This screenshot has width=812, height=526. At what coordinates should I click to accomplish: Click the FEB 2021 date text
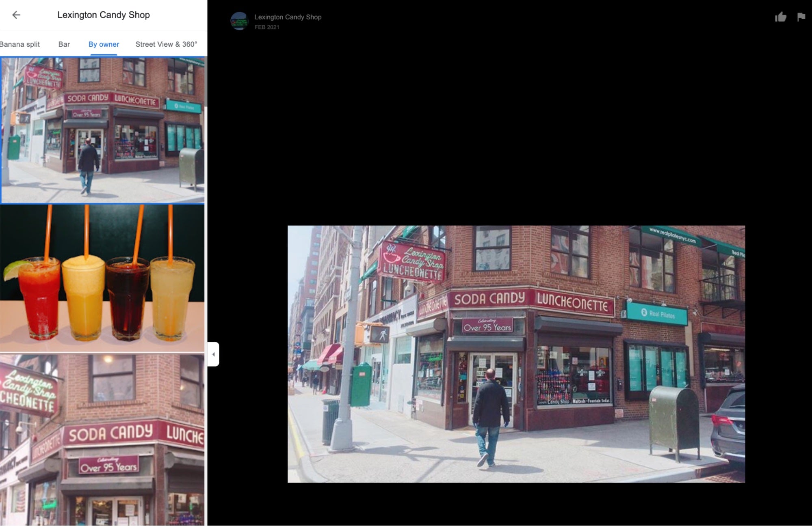267,27
